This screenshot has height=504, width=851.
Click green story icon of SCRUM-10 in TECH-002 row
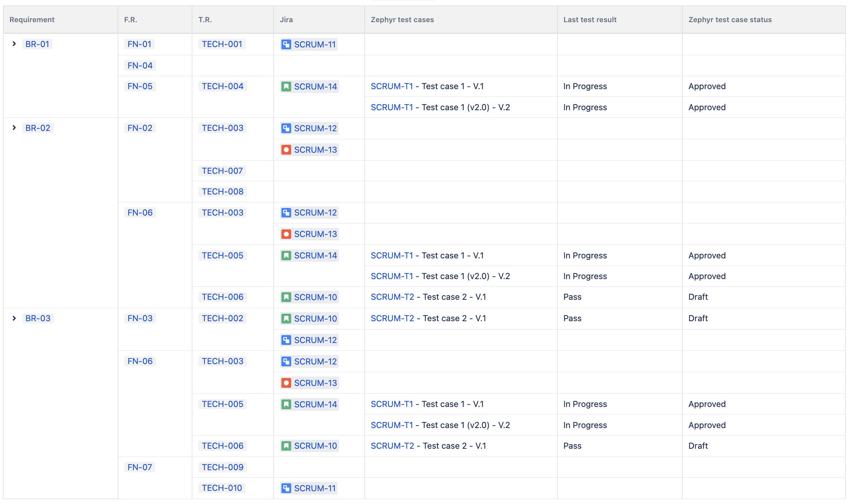click(x=286, y=319)
